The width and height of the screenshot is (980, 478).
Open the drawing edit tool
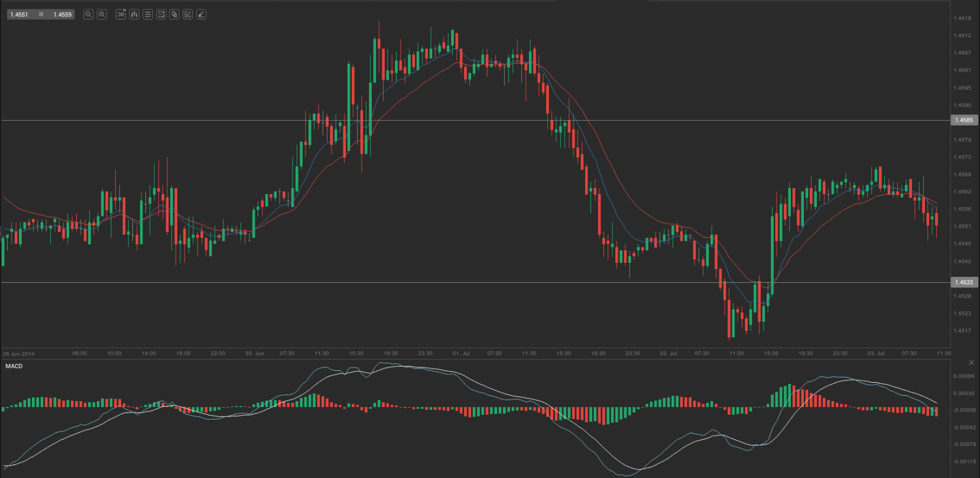(x=187, y=14)
